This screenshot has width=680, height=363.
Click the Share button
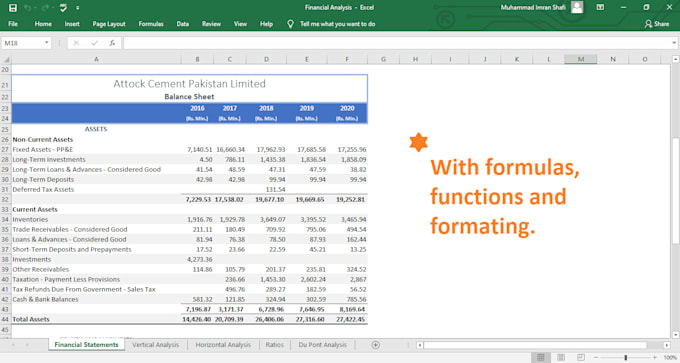point(657,24)
